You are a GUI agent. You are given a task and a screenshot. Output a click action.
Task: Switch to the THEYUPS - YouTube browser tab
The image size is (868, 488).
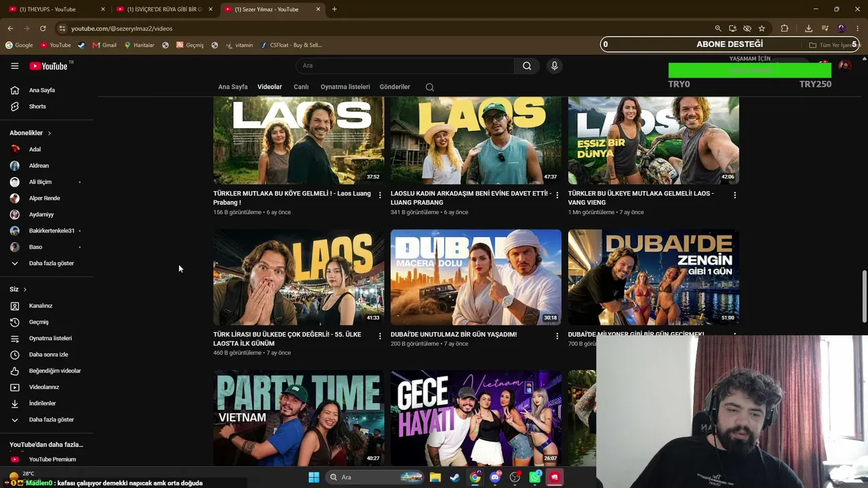[x=55, y=9]
